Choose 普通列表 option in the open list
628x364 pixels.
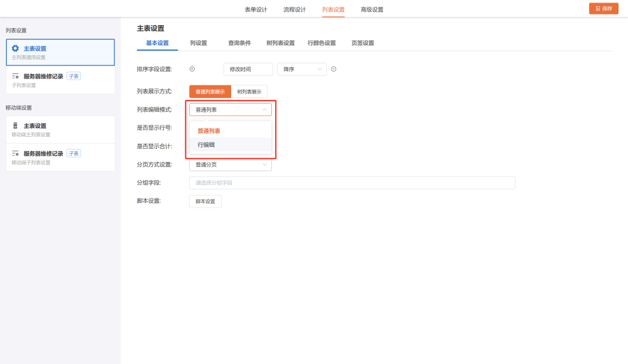(x=208, y=131)
